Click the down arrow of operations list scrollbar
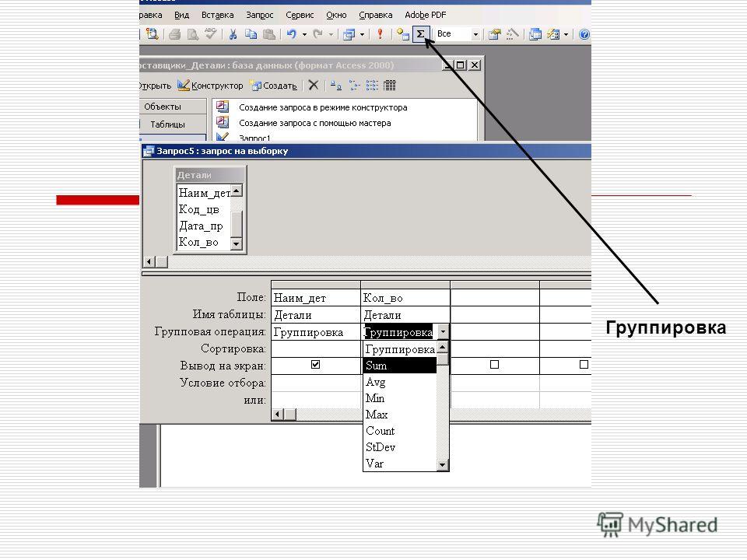Screen dimensions: 747x560 443,465
